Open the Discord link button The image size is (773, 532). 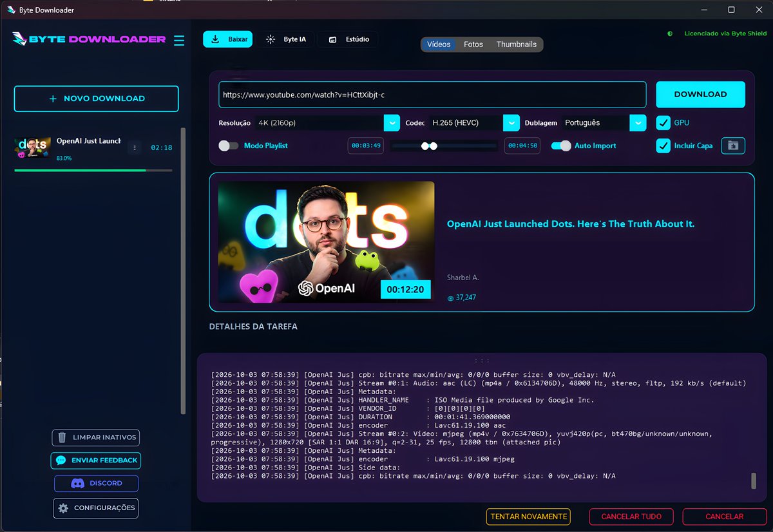pos(96,483)
